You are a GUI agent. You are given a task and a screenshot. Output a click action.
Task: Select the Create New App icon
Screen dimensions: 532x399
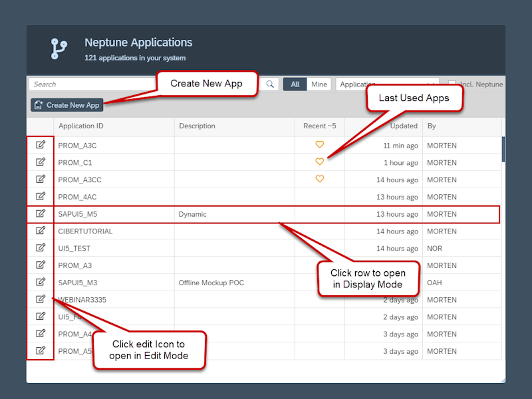39,104
